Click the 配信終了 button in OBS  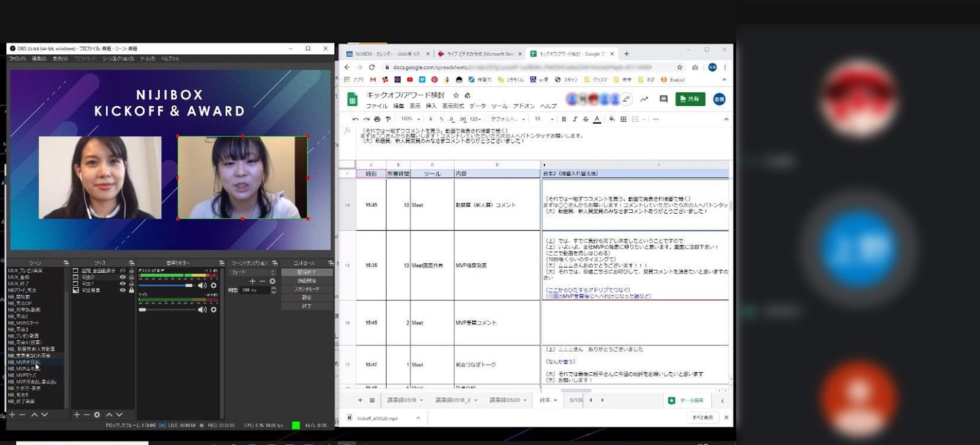[x=307, y=272]
